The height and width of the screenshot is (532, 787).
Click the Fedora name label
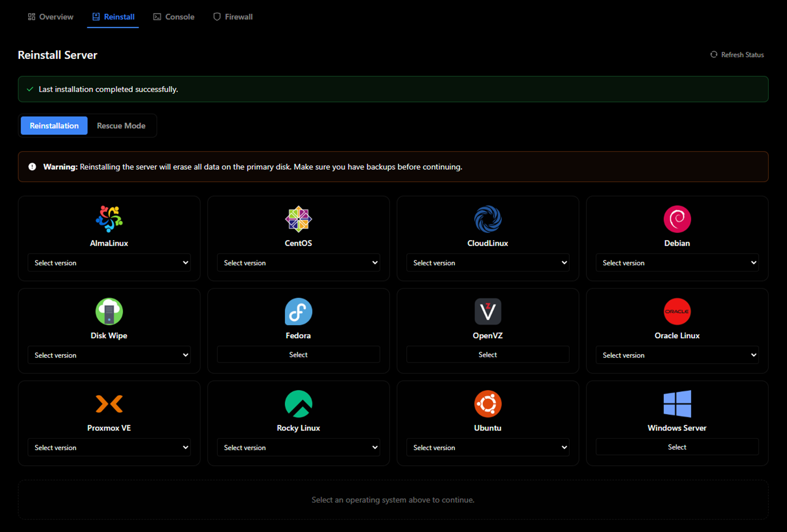click(298, 336)
